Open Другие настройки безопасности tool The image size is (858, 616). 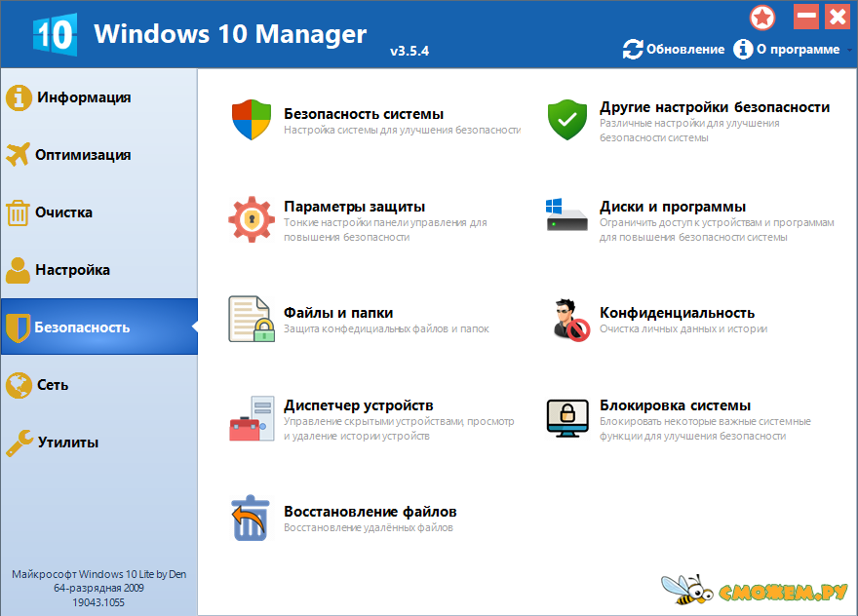coord(715,107)
